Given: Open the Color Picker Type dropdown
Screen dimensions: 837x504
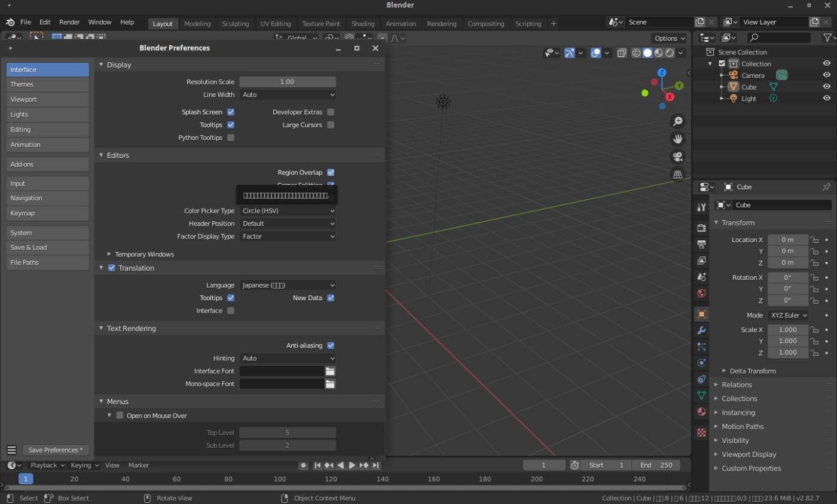Looking at the screenshot, I should point(288,211).
